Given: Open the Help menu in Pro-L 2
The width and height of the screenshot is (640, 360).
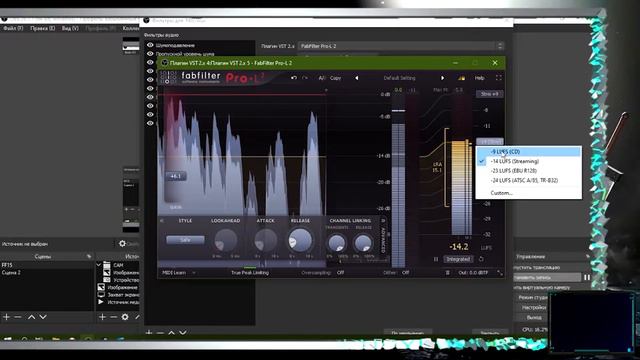Looking at the screenshot, I should click(x=479, y=78).
